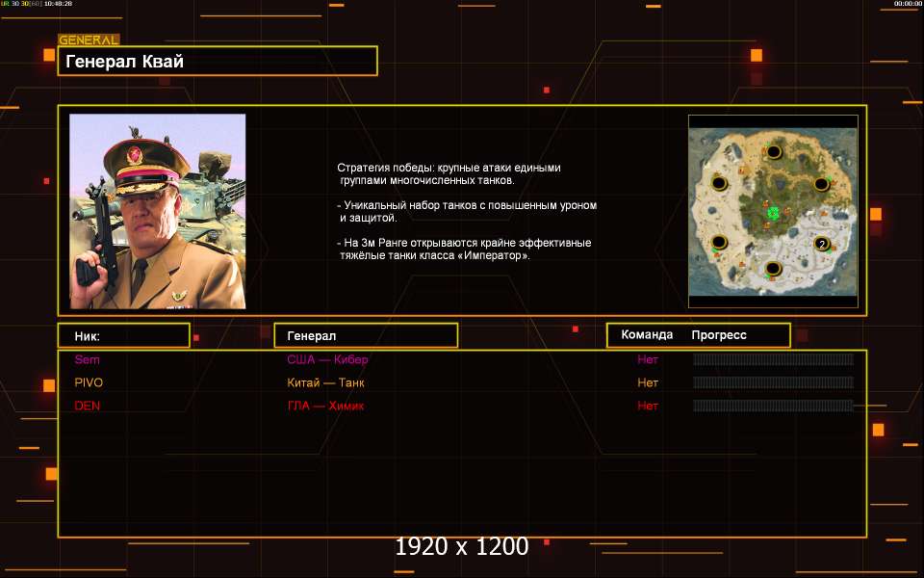Click the '10:48:28' clock readout

click(58, 4)
